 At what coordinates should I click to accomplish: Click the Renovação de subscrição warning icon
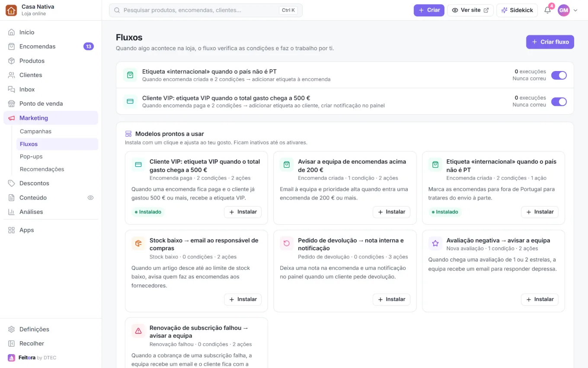pos(138,331)
